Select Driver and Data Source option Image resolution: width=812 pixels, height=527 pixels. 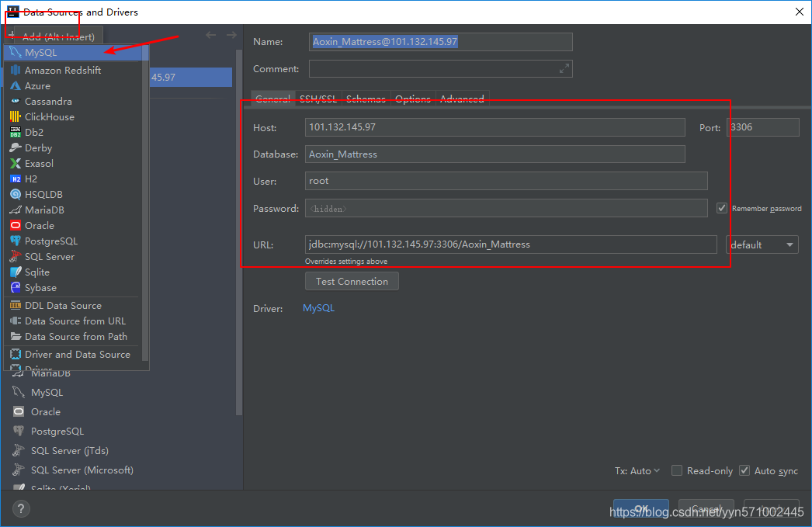coord(72,355)
